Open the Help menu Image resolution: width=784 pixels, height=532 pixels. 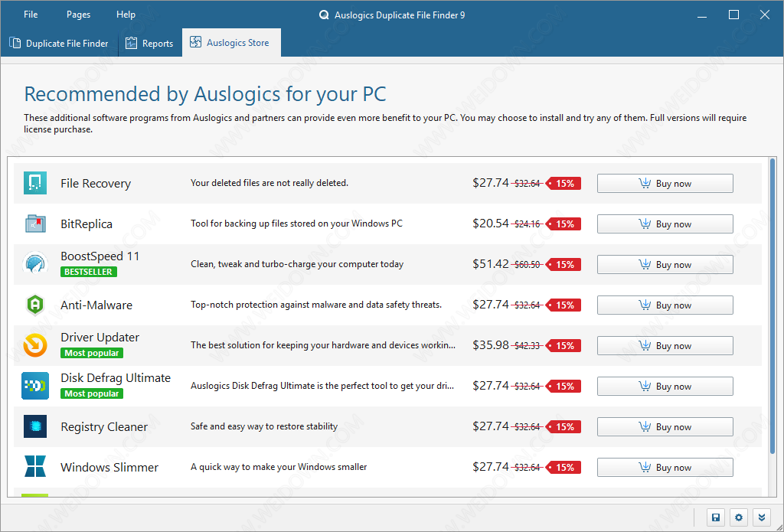tap(126, 15)
